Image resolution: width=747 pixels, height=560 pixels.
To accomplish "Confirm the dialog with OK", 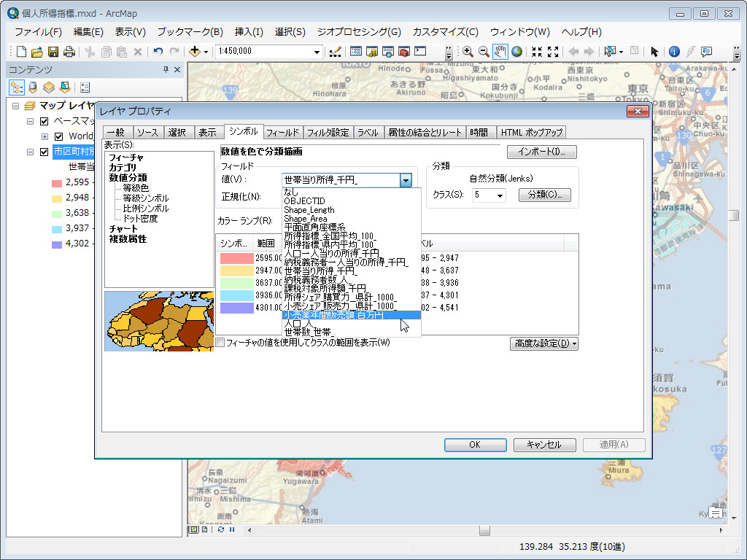I will (475, 445).
